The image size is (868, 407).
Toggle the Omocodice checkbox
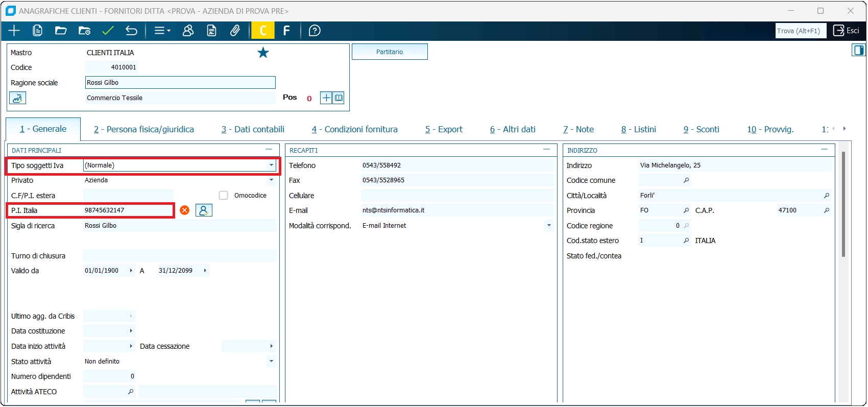coord(224,196)
